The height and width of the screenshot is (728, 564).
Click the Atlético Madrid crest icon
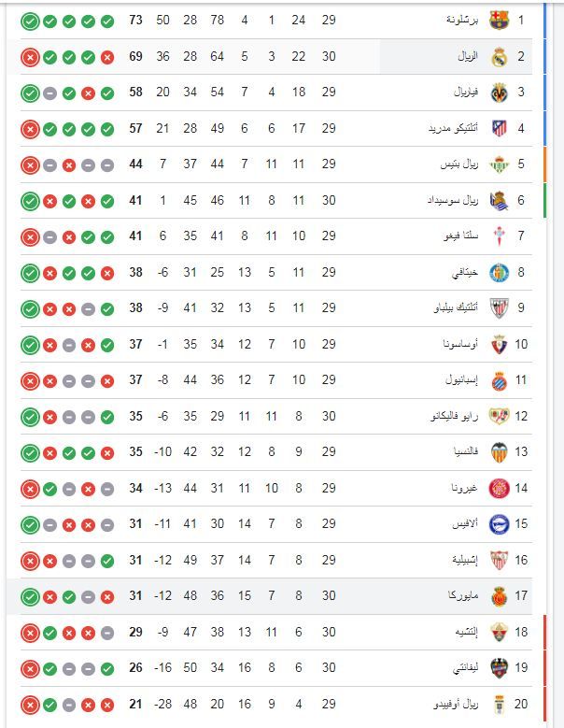[x=498, y=128]
